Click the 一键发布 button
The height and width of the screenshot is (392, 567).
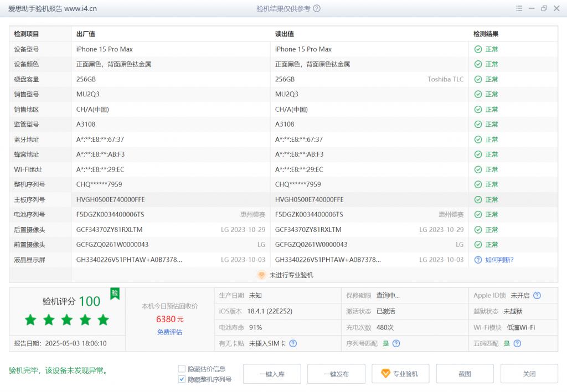click(x=336, y=374)
